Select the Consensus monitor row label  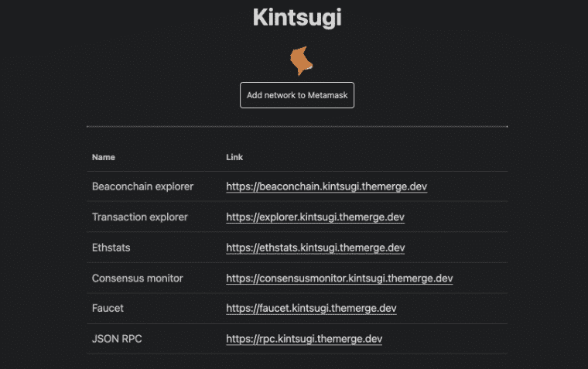tap(137, 278)
